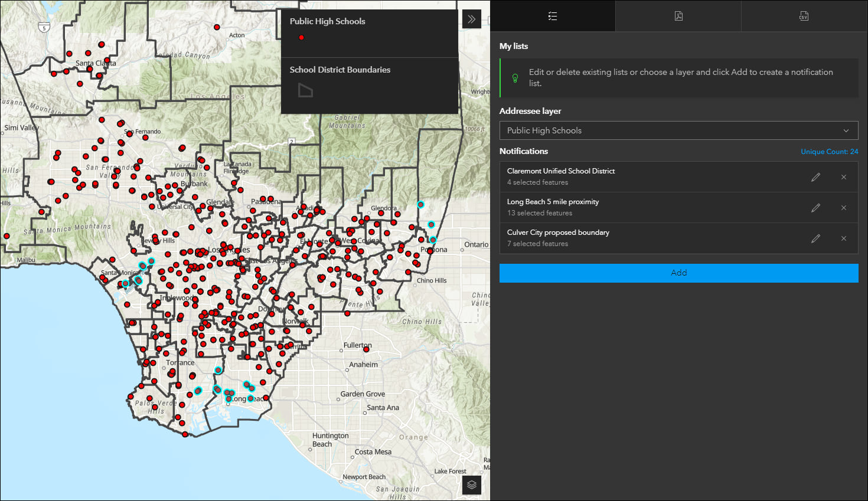
Task: Click the Add button
Action: (x=678, y=273)
